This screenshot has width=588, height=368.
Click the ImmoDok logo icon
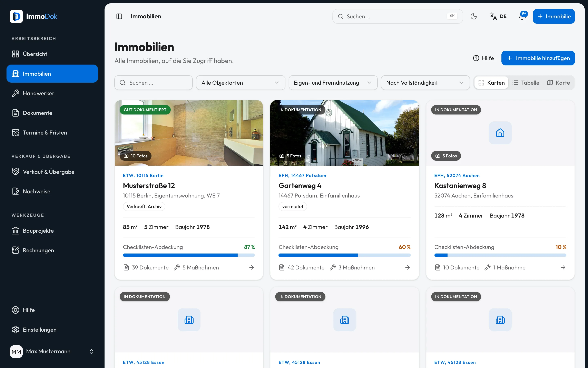pyautogui.click(x=16, y=16)
